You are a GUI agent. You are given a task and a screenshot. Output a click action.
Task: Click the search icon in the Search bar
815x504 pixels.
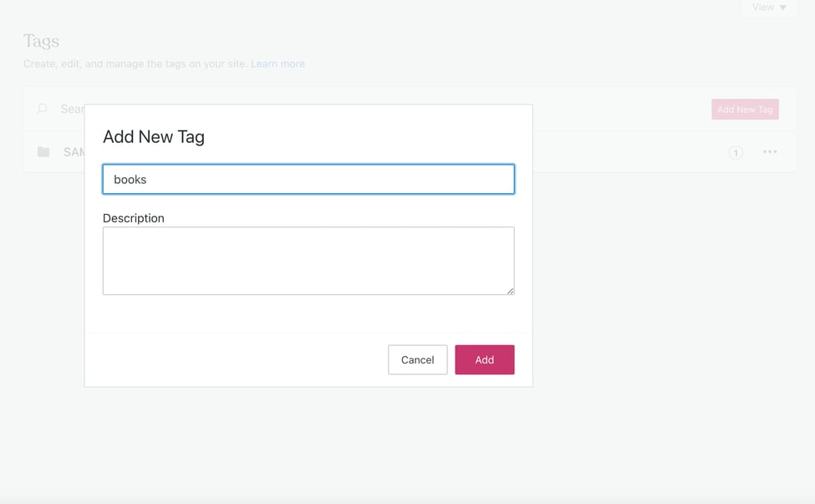coord(42,109)
